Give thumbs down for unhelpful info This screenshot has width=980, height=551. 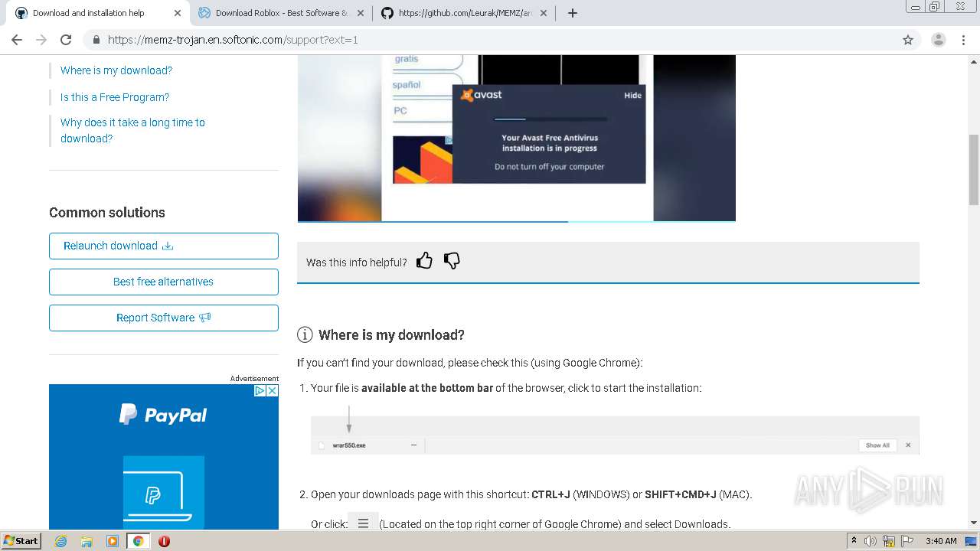coord(452,261)
